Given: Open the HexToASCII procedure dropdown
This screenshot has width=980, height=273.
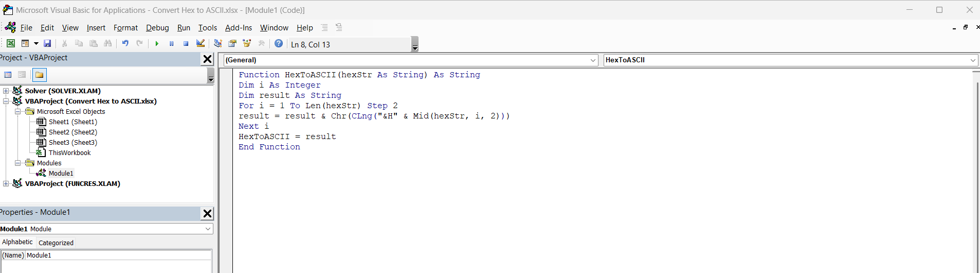Looking at the screenshot, I should (x=973, y=60).
